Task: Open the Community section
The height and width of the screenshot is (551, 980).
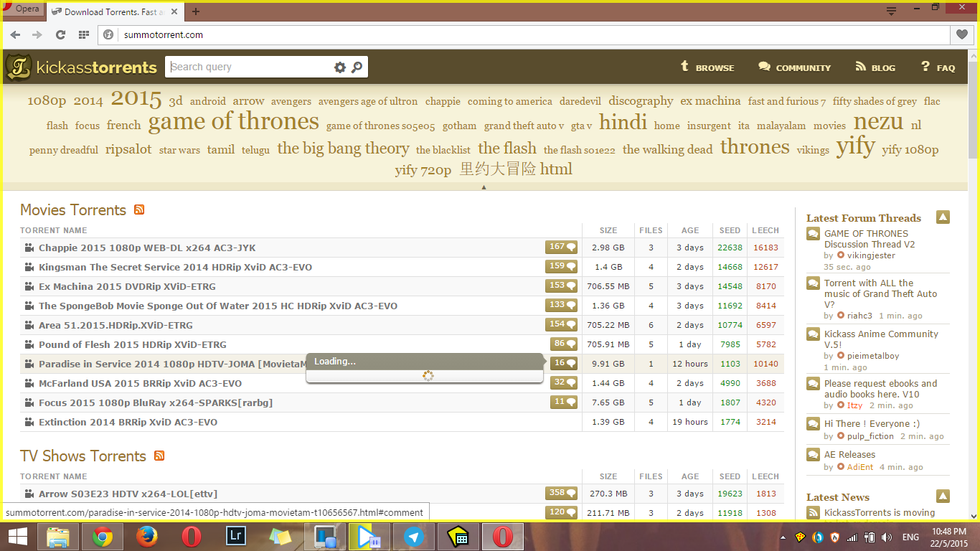Action: (x=794, y=67)
